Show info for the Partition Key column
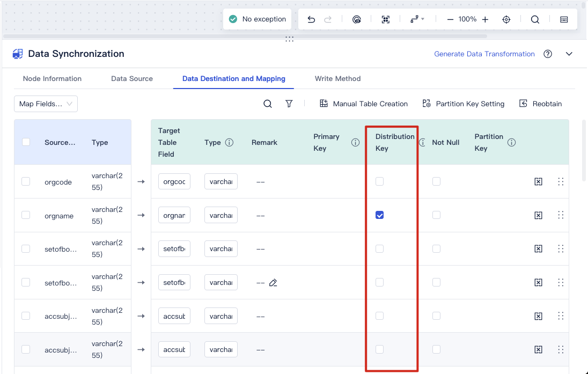Screen dimensions: 588x374 click(511, 143)
